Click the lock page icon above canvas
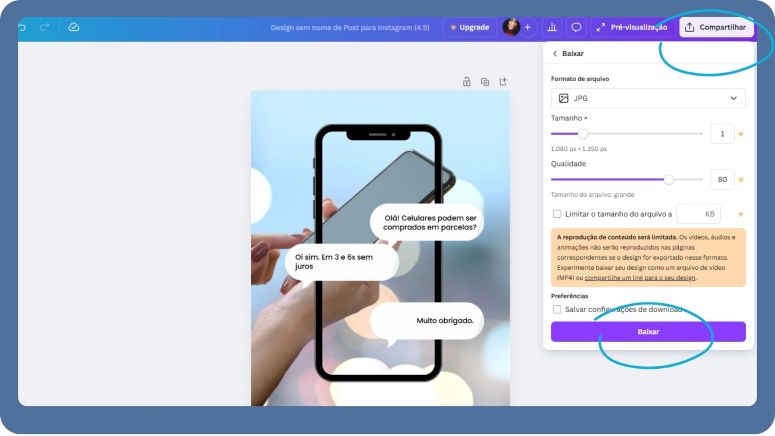 pos(466,82)
